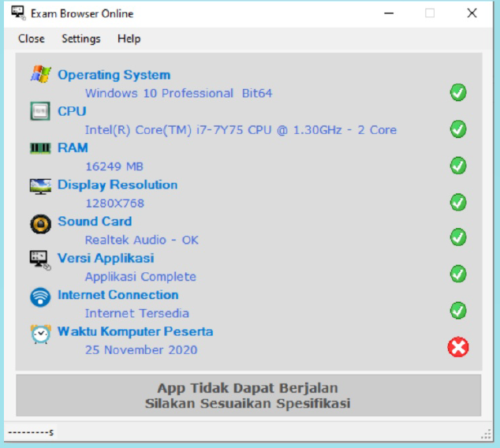The height and width of the screenshot is (448, 500).
Task: Click the window resize grip corner
Action: (x=487, y=435)
